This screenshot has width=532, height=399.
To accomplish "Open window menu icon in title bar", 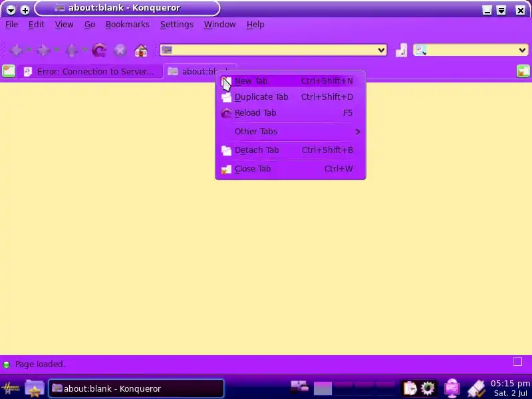I will [x=11, y=10].
